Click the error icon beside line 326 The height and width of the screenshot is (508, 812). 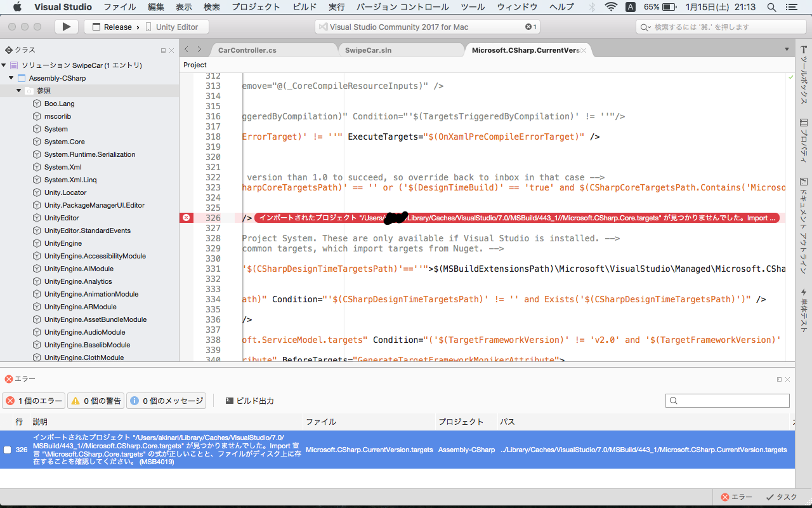tap(186, 218)
